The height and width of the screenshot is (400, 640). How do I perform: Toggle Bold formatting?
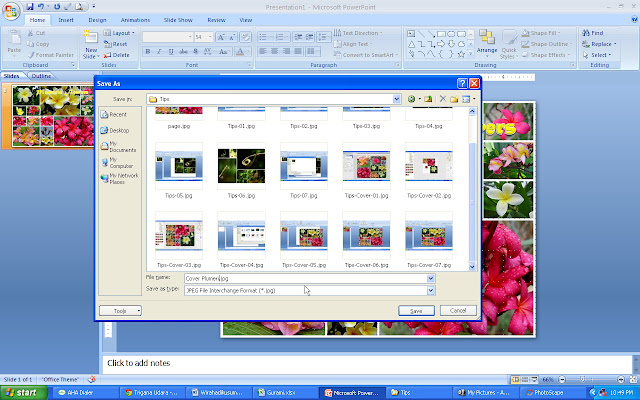(148, 51)
